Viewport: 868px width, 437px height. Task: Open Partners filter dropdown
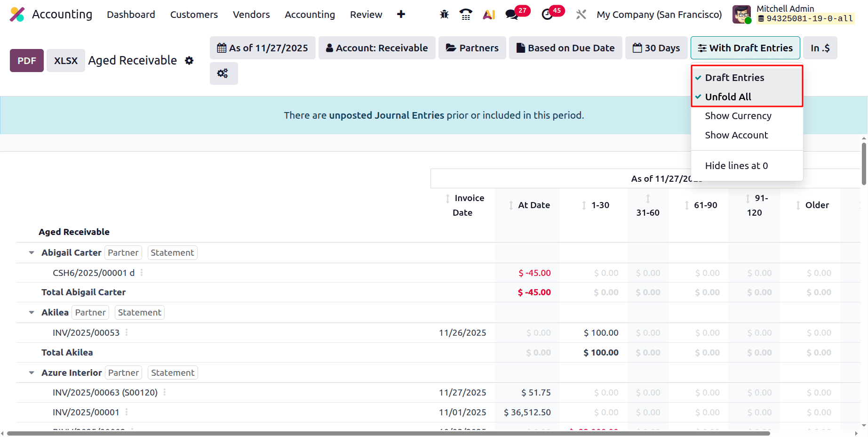pos(472,48)
